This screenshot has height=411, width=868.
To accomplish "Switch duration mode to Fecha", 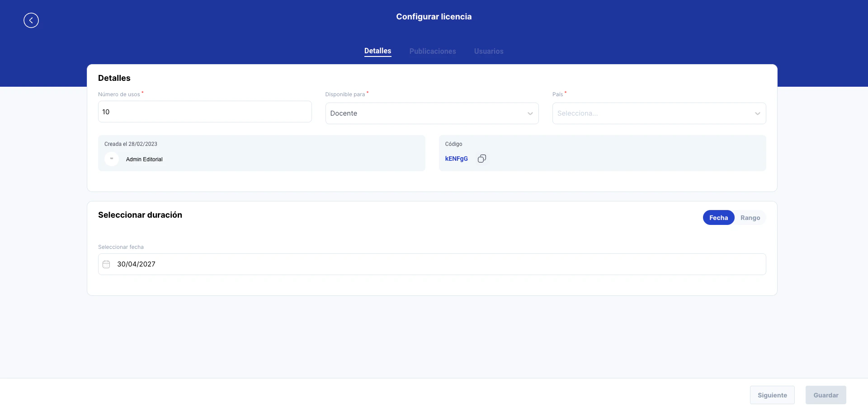I will [718, 218].
